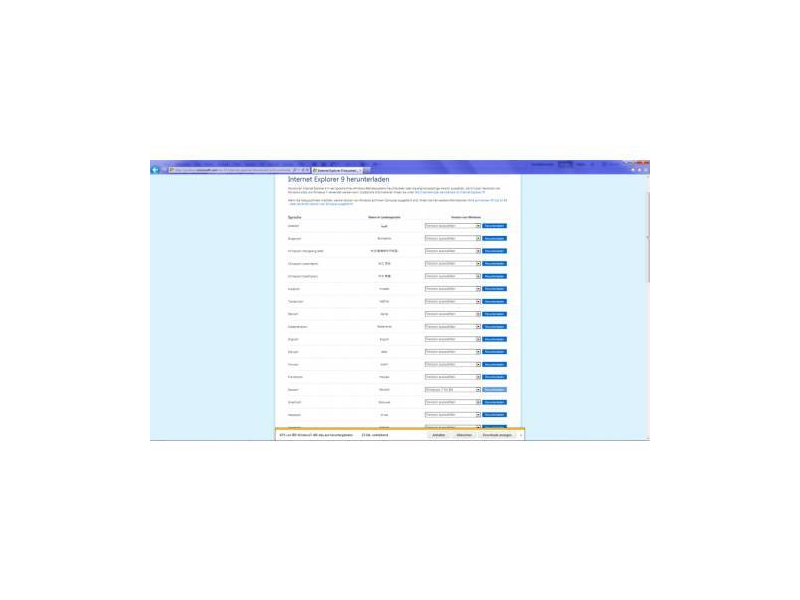Click Herunterladen button in Griechisch row
The width and height of the screenshot is (800, 600).
(x=494, y=403)
